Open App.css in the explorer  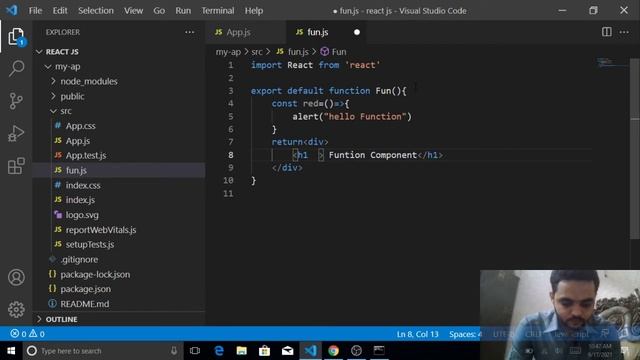pos(118,126)
